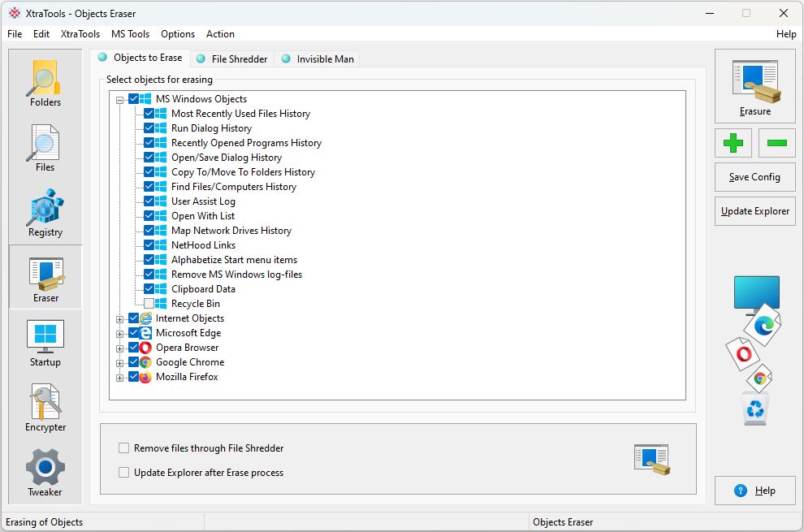804x532 pixels.
Task: Open the Folders tool in sidebar
Action: (x=45, y=83)
